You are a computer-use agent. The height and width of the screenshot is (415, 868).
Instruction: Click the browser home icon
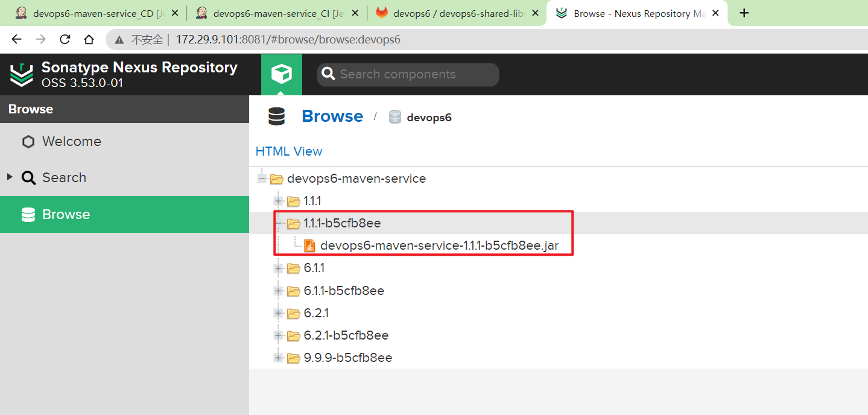[x=89, y=39]
